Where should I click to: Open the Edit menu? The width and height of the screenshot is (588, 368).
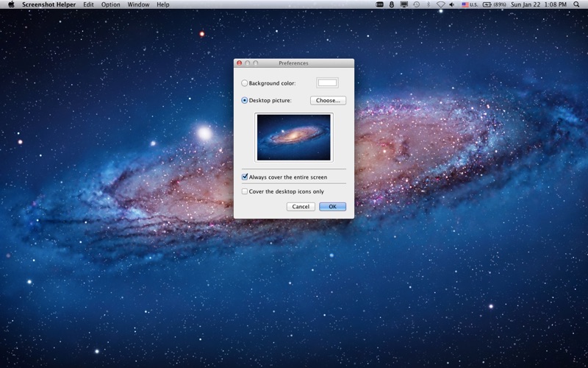[x=88, y=4]
